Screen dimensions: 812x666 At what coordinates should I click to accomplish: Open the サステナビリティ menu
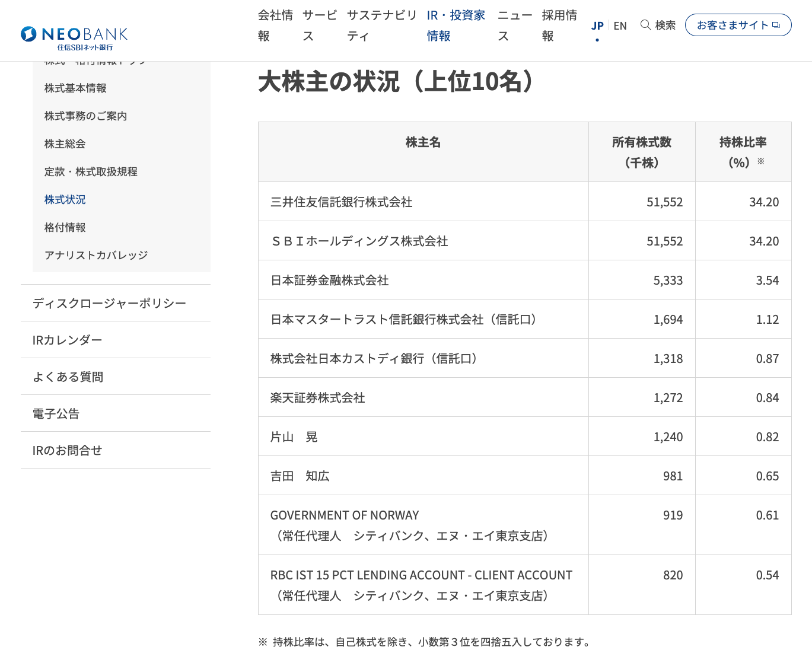pos(382,26)
